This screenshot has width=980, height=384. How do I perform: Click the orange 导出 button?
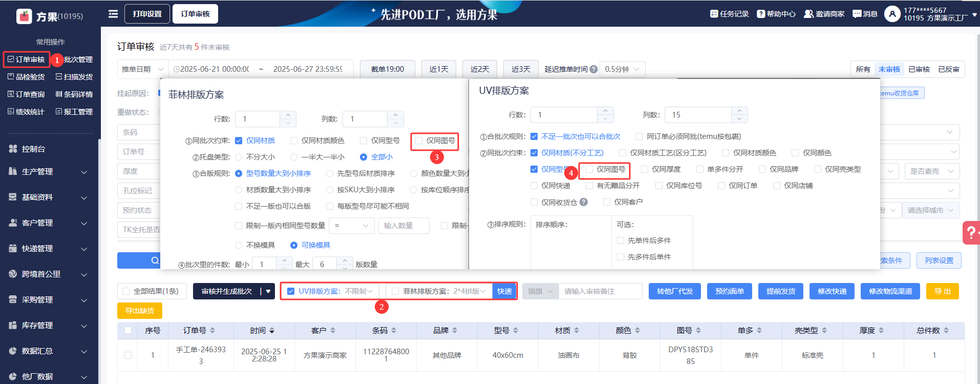pos(942,291)
